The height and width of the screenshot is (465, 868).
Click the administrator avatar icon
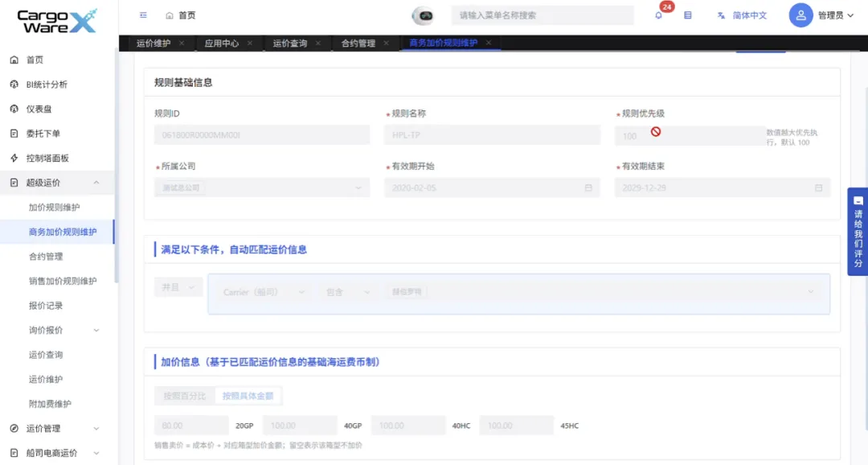(800, 15)
